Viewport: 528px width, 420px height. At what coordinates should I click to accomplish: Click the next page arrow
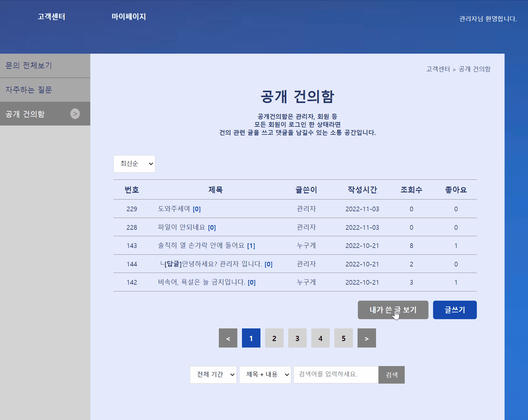pyautogui.click(x=366, y=338)
